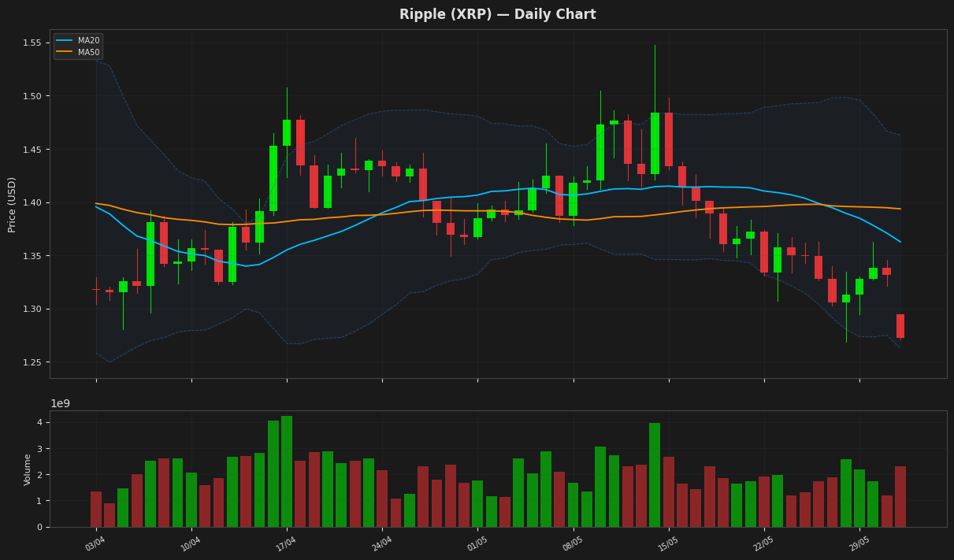
Task: Click the 17/04 date label
Action: (286, 543)
